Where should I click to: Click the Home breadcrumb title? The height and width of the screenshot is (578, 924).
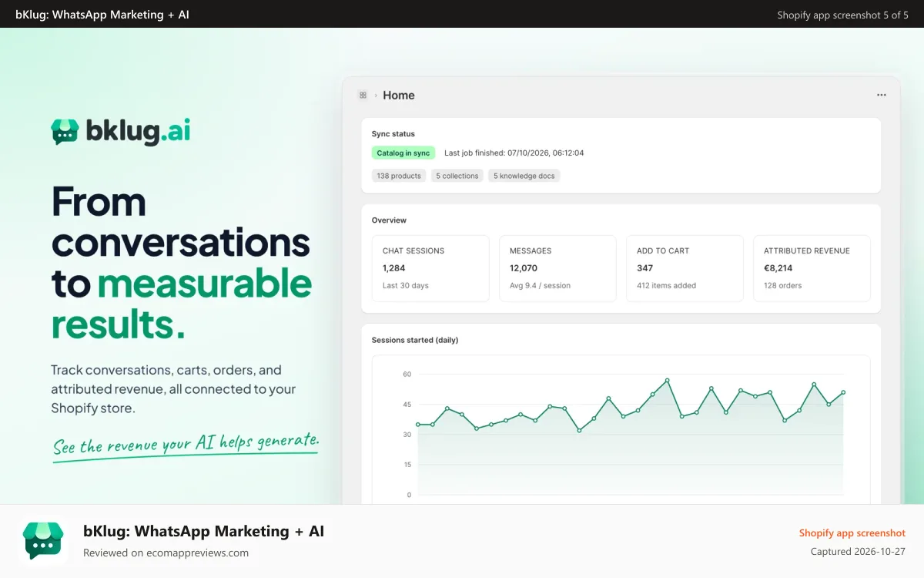(x=399, y=95)
